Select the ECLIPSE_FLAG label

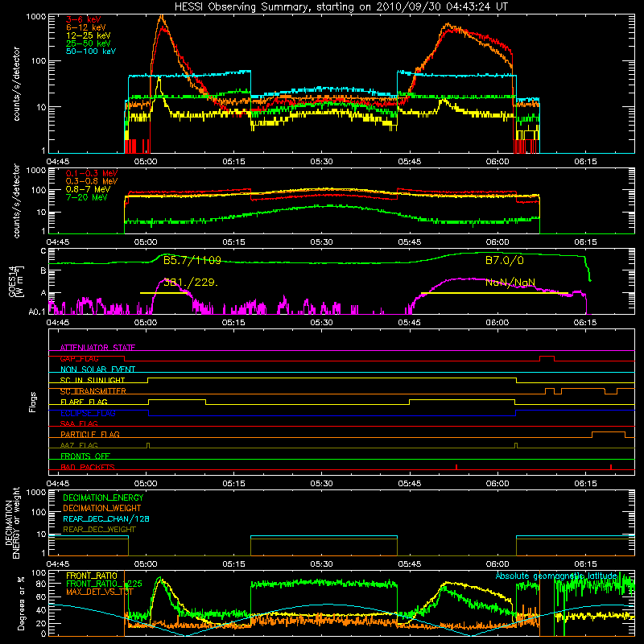(x=88, y=413)
